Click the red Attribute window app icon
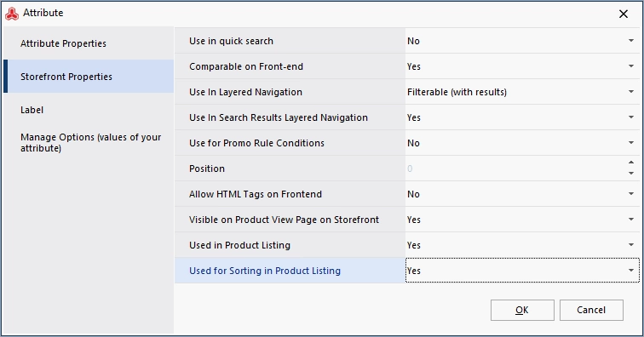This screenshot has width=644, height=337. [12, 14]
